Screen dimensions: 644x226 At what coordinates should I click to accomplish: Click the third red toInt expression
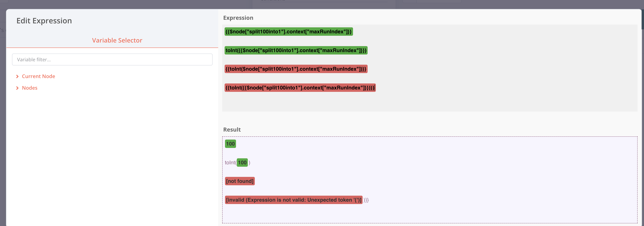[296, 69]
